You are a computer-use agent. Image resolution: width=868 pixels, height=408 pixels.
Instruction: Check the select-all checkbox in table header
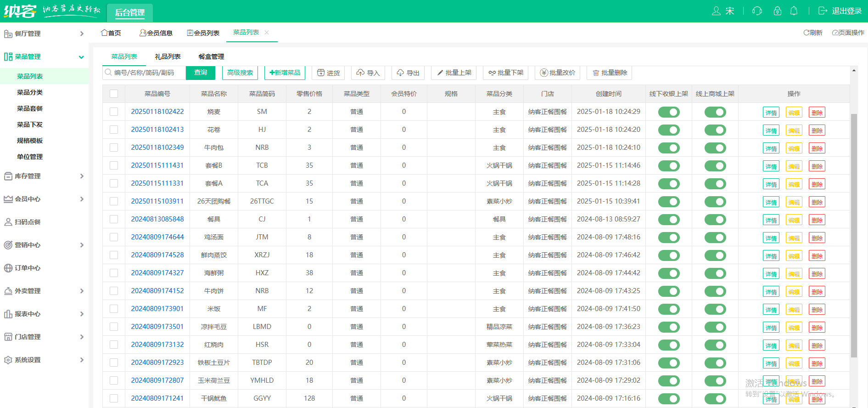[x=114, y=94]
